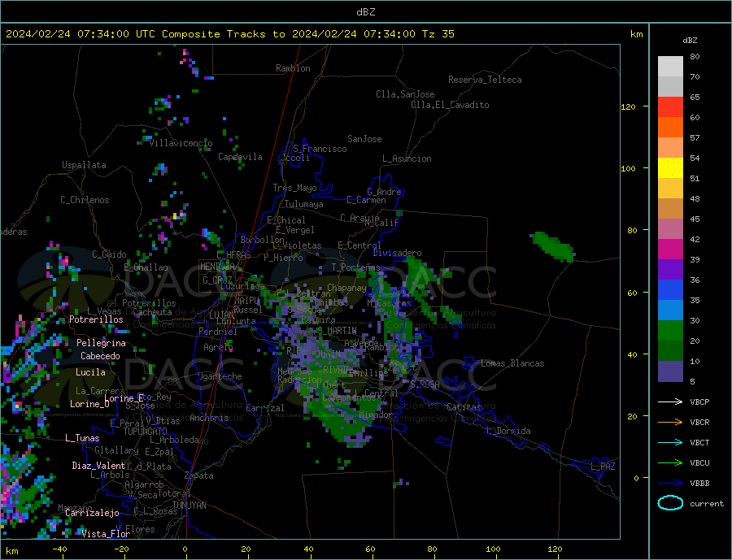Image resolution: width=732 pixels, height=560 pixels.
Task: Click the VBCU legend label
Action: [699, 463]
